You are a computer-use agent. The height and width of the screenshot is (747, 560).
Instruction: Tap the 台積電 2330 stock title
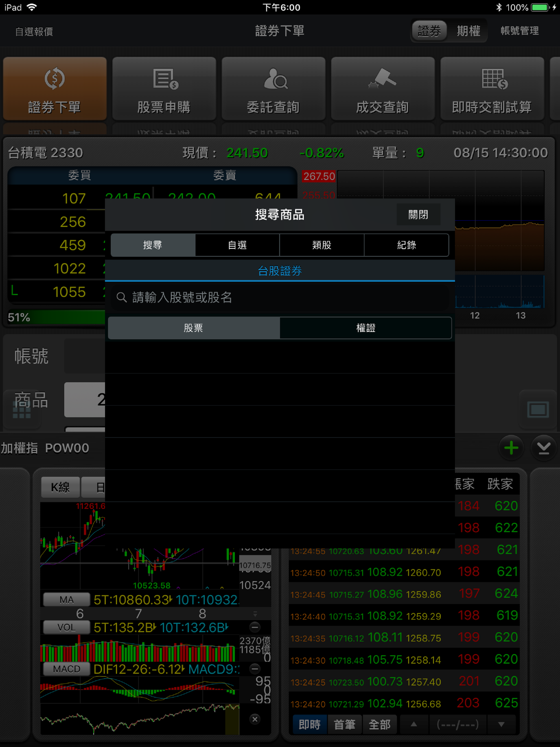pos(45,153)
